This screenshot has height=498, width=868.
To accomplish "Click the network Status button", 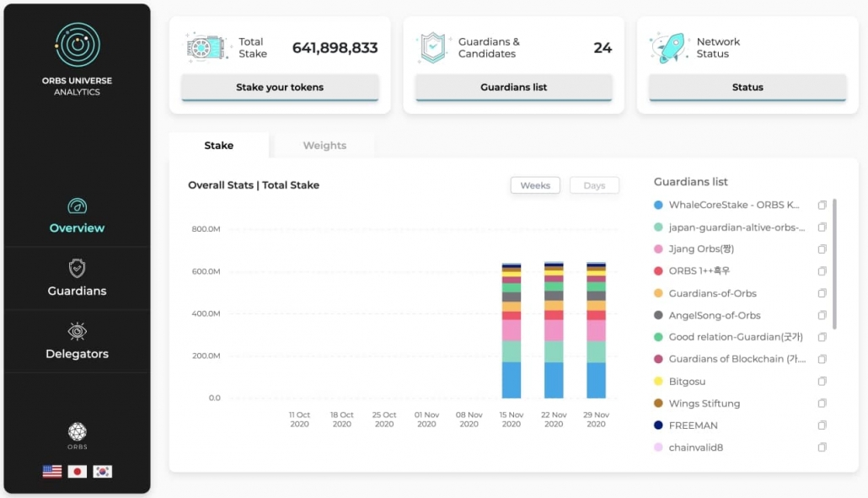I will coord(747,88).
